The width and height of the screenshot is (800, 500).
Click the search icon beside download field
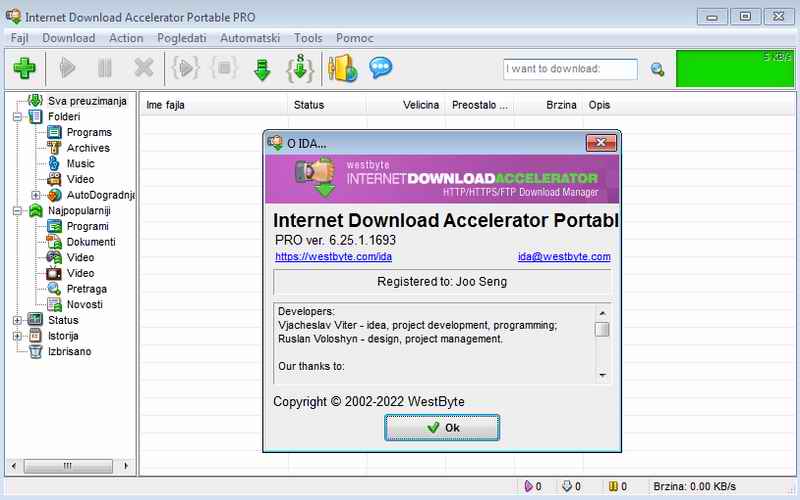point(657,69)
